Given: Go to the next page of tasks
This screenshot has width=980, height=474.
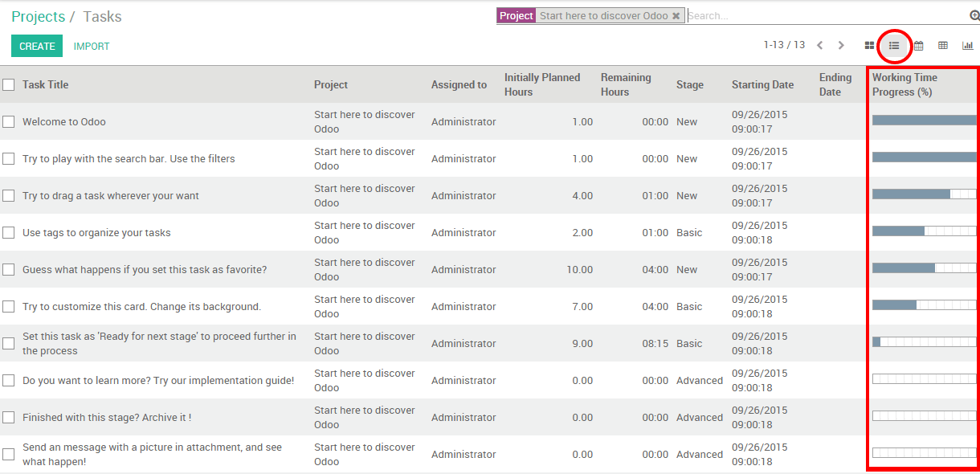Looking at the screenshot, I should point(840,45).
